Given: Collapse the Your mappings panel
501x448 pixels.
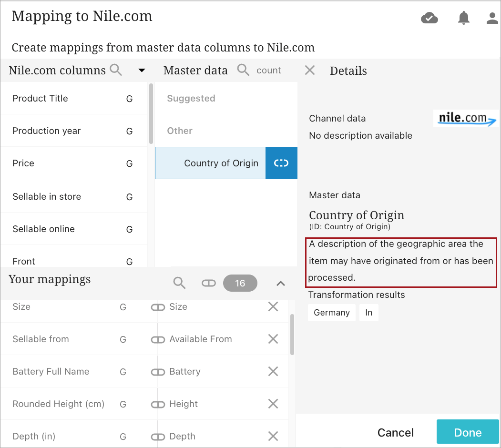Looking at the screenshot, I should coord(281,284).
